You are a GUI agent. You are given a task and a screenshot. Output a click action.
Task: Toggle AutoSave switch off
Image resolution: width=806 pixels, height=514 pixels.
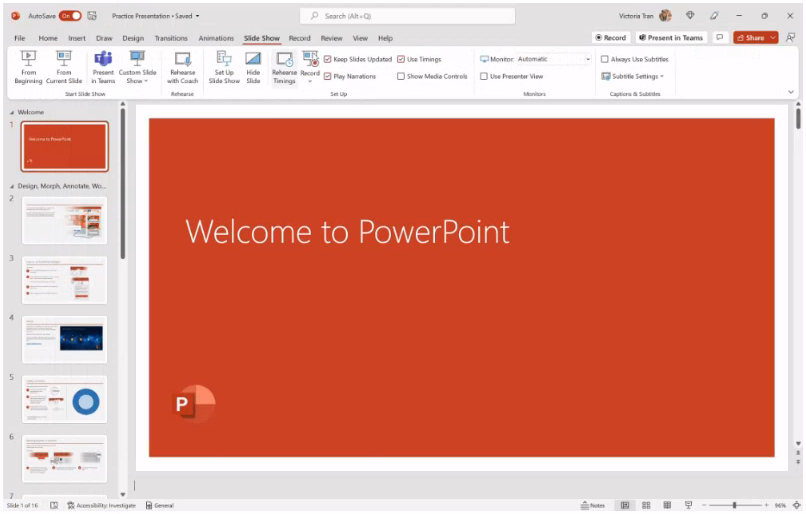click(x=70, y=16)
